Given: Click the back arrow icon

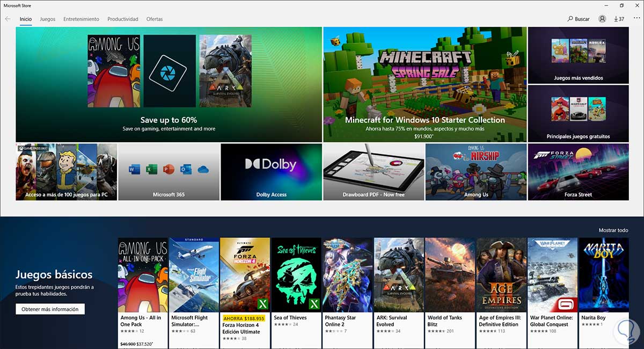Looking at the screenshot, I should (8, 19).
